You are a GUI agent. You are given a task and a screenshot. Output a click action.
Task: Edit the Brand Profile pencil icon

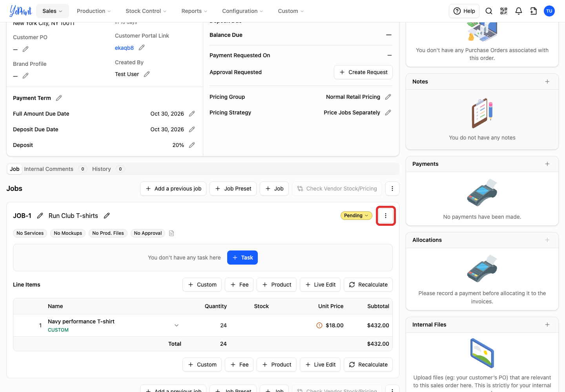[26, 76]
